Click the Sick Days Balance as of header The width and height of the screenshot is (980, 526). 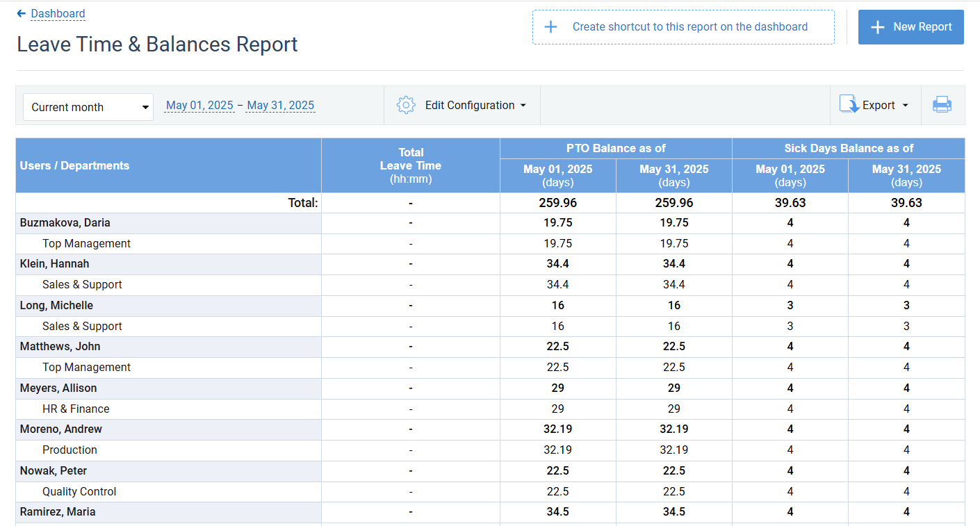(849, 148)
